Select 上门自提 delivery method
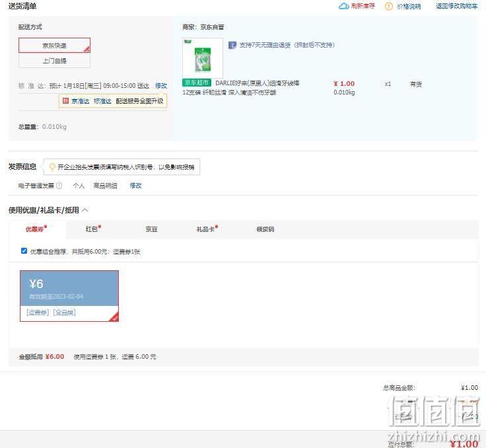 pos(54,61)
